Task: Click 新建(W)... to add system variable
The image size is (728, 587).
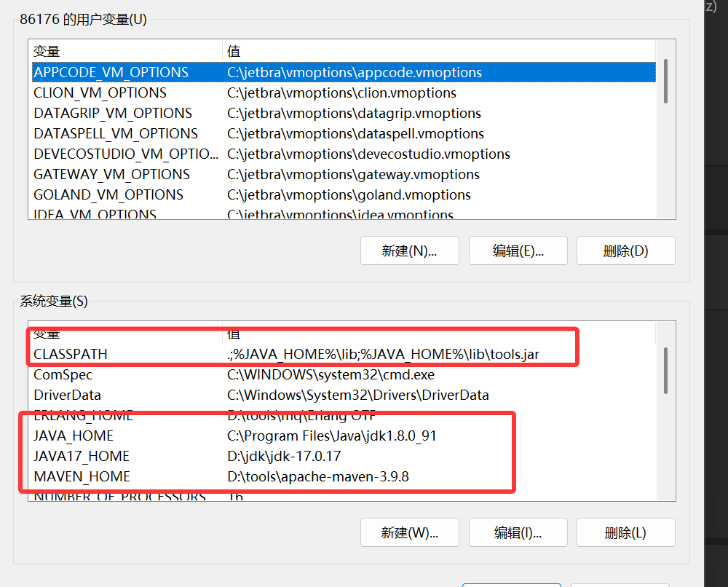Action: [409, 532]
